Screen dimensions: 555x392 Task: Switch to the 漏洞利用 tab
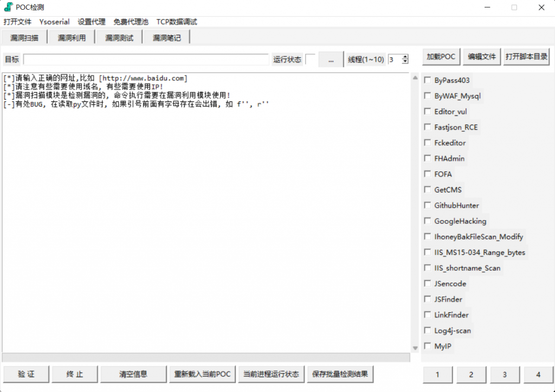(71, 38)
